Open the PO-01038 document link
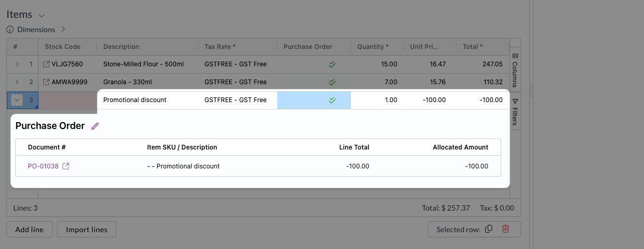Viewport: 644px width, 249px height. (43, 166)
